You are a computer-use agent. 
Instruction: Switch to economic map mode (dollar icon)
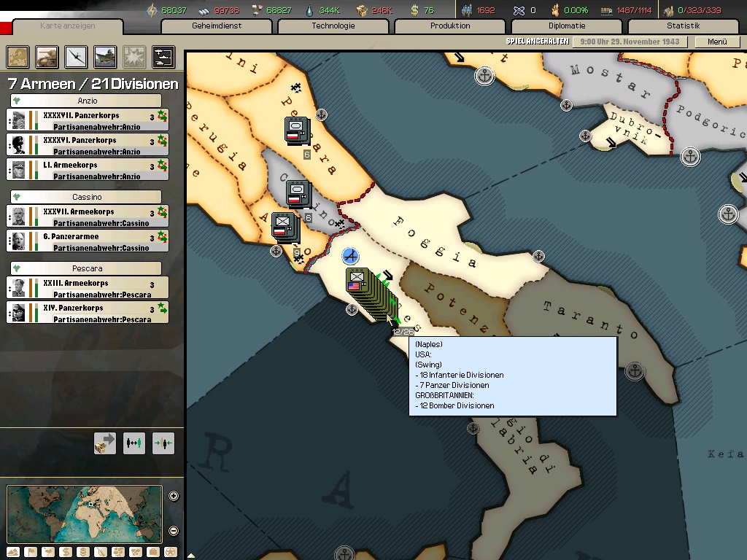point(66,552)
